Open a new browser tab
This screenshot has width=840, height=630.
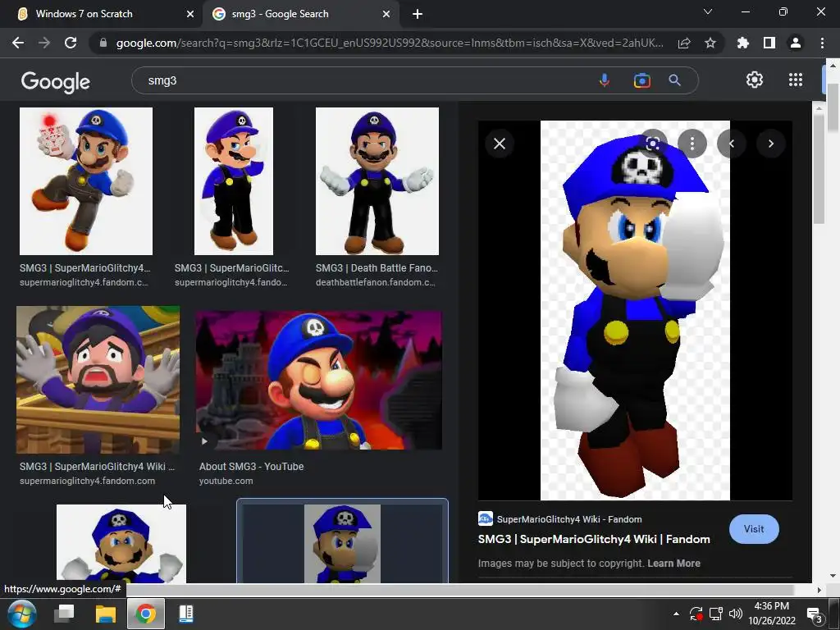418,14
